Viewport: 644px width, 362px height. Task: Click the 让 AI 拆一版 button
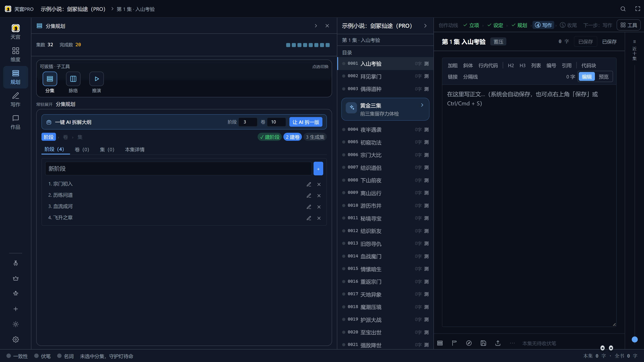306,122
